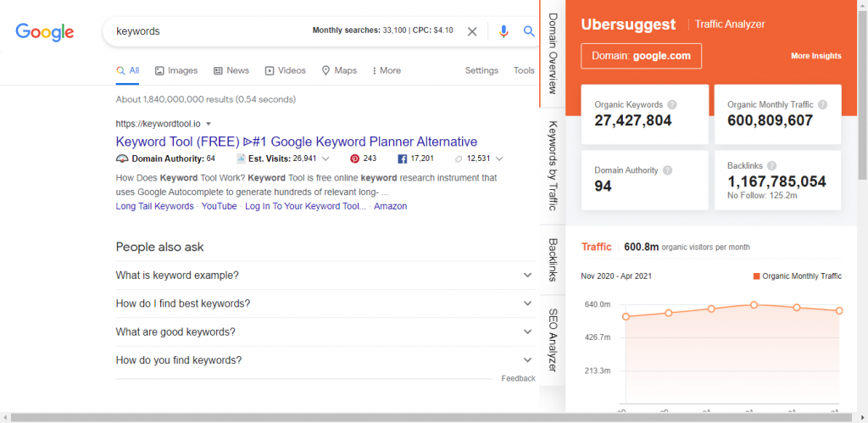
Task: Click Backlinks value 1,167,785,054
Action: [776, 181]
